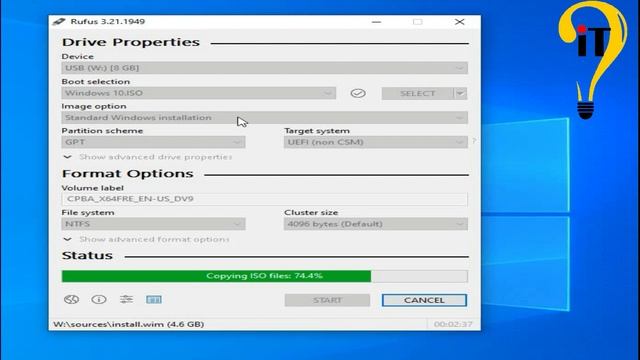Open the Boot selection dropdown

pyautogui.click(x=198, y=93)
